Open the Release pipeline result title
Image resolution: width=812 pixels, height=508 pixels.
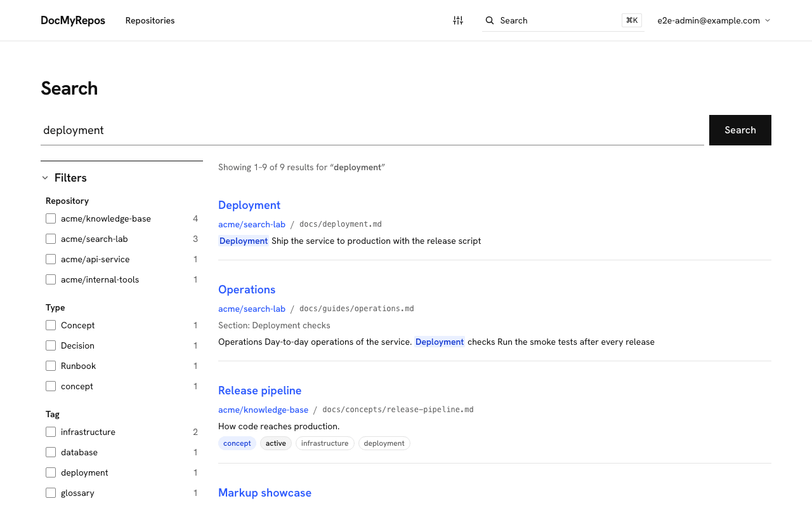coord(260,391)
